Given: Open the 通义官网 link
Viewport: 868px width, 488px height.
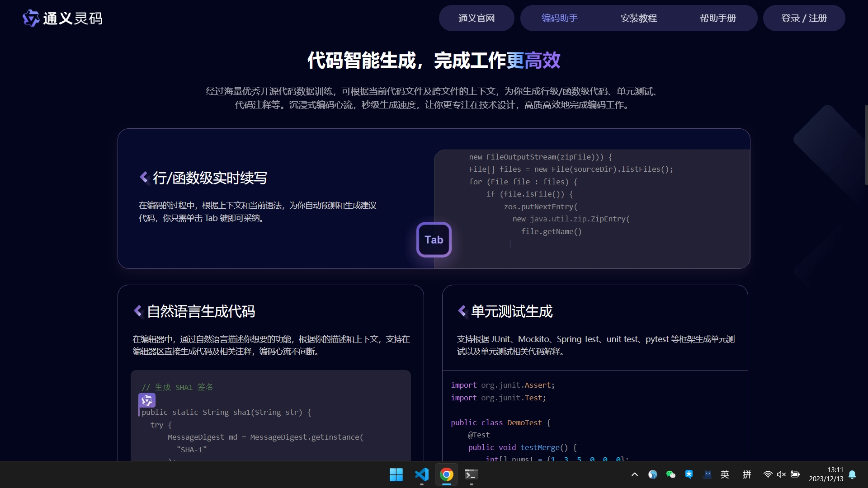Looking at the screenshot, I should coord(476,18).
